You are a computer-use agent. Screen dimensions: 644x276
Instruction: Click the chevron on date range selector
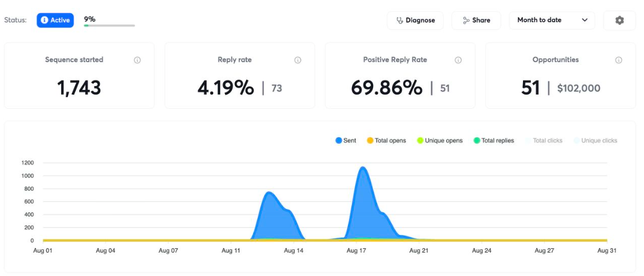(x=585, y=20)
